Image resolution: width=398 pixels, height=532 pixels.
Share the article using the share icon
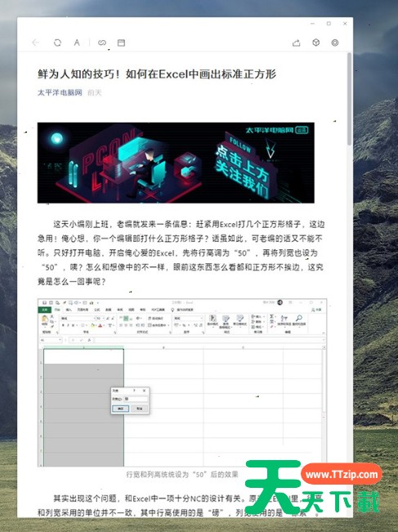click(296, 42)
